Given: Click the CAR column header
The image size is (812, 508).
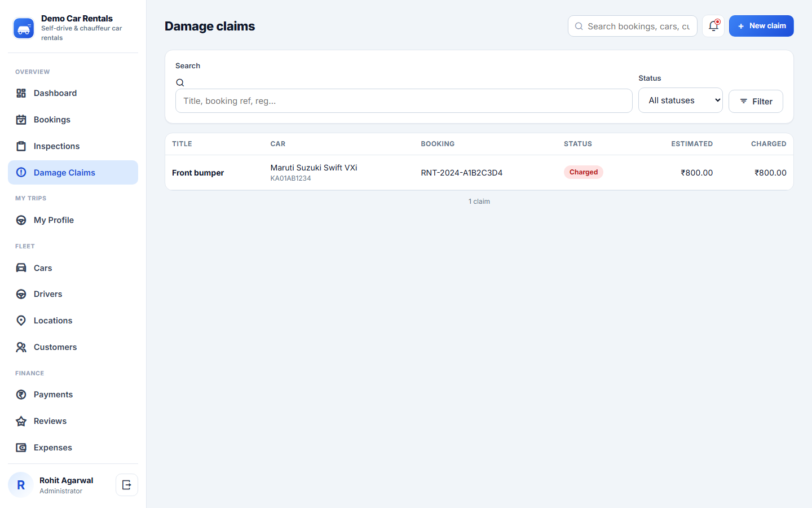Looking at the screenshot, I should pos(278,144).
